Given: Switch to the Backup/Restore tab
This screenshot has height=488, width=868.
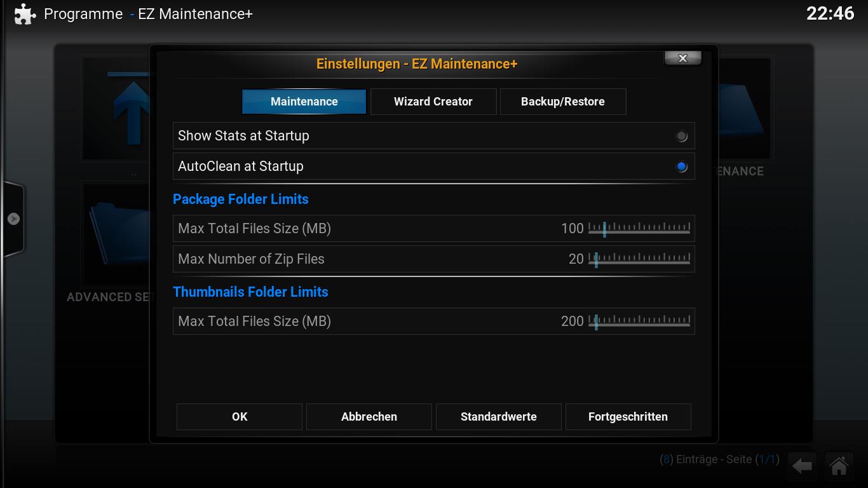Looking at the screenshot, I should tap(563, 102).
